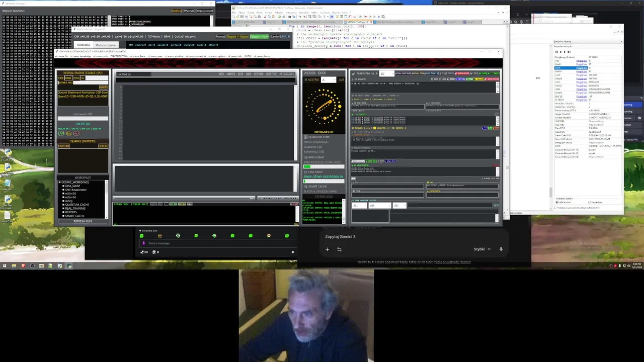Select the Goedel-Statement-Formalizer model entry
Screen dimensions: 644x362
coord(83,93)
